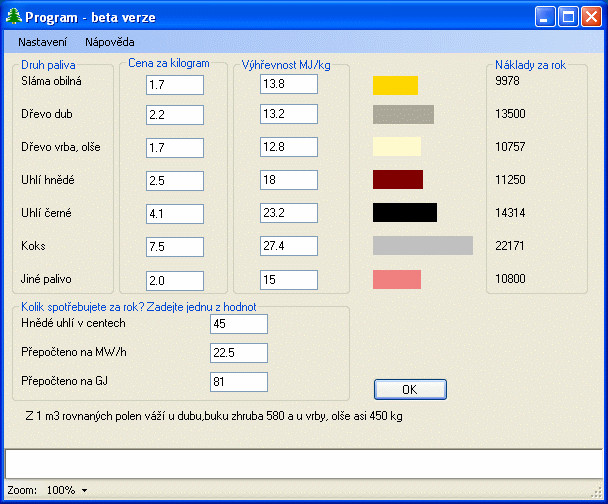This screenshot has height=504, width=608.
Task: Click the Jiné palivo fuel label
Action: 46,279
